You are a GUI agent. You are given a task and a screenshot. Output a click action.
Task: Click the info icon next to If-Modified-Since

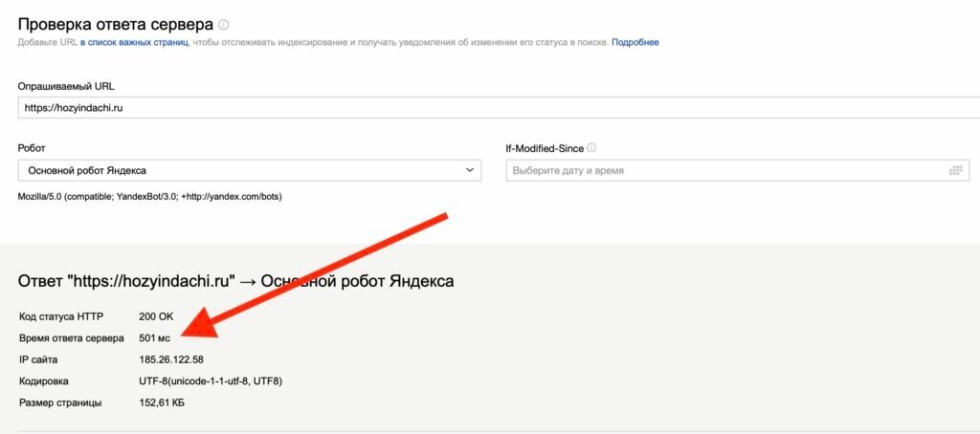click(x=591, y=148)
